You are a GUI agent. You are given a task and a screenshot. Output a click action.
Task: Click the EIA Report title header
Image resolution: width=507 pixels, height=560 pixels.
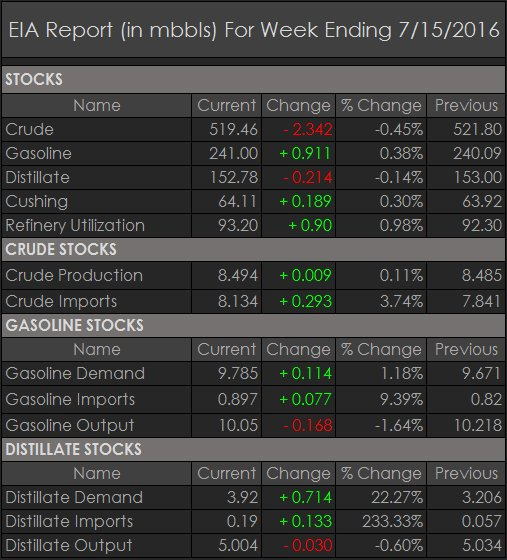(x=254, y=30)
